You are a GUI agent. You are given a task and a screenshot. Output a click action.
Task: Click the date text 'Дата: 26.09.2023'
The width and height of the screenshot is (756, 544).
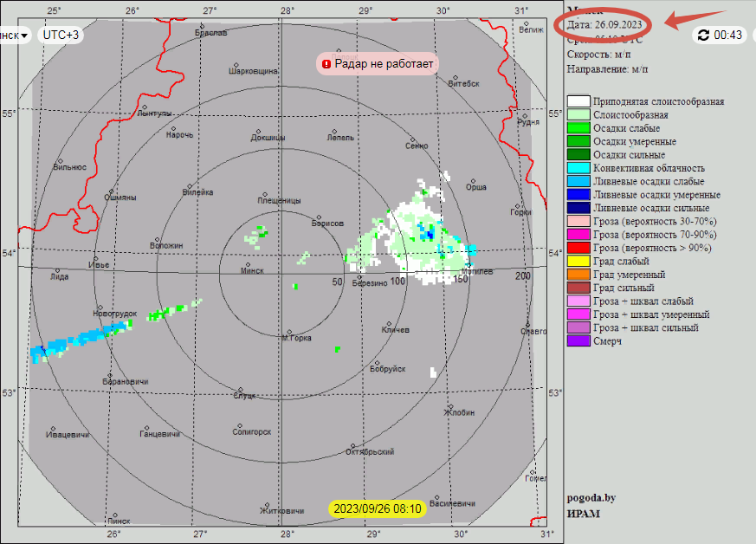tap(604, 25)
